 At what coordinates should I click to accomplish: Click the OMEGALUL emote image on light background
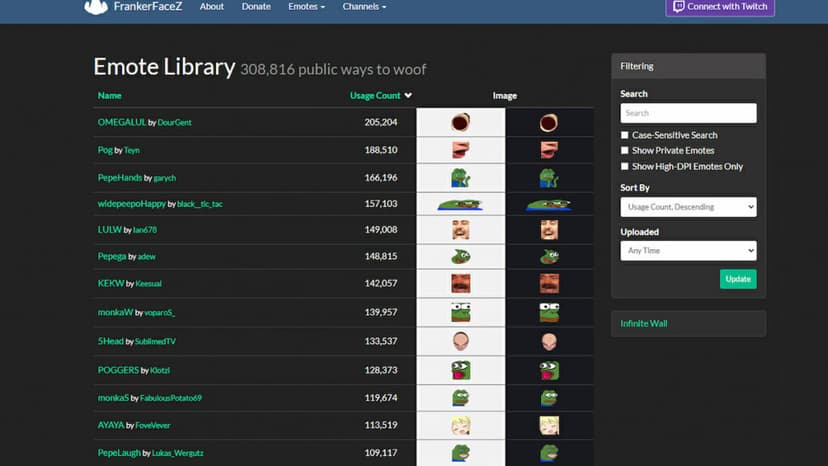coord(460,123)
